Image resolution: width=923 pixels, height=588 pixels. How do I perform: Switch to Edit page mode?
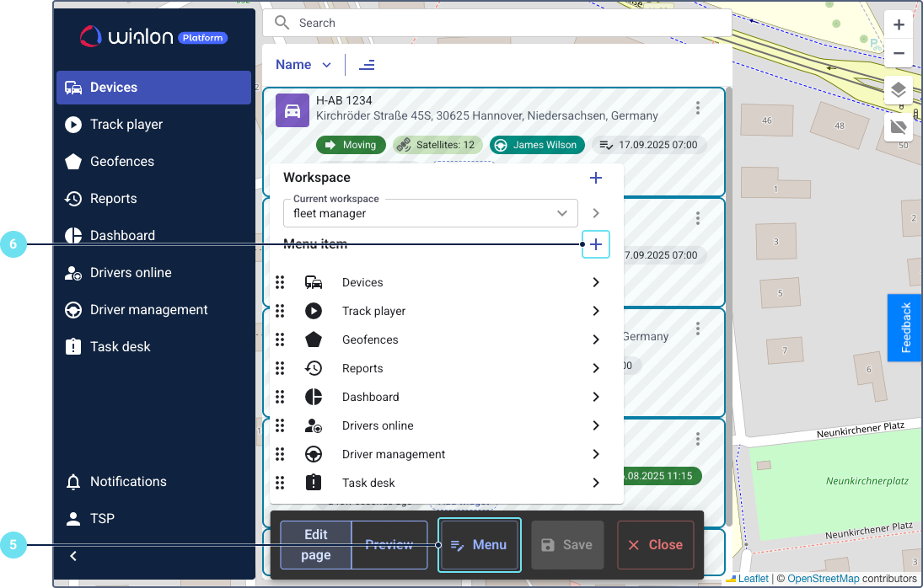pyautogui.click(x=316, y=545)
